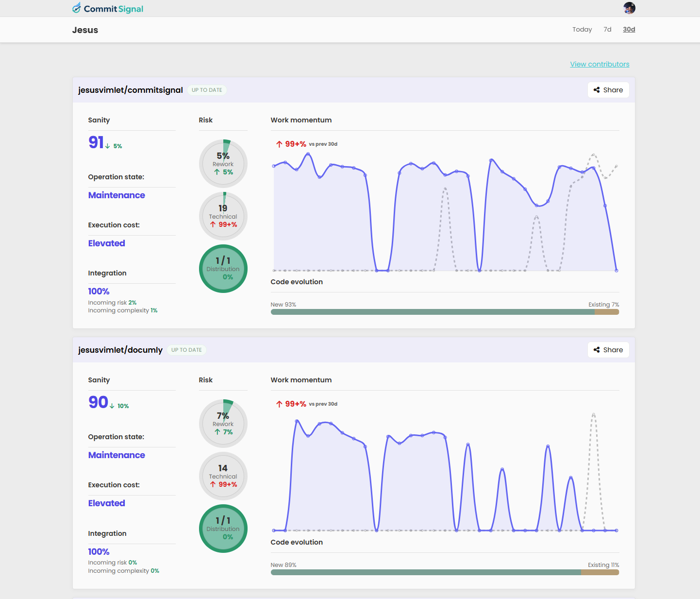The width and height of the screenshot is (700, 599).
Task: Click the Jesus page heading
Action: pos(85,30)
